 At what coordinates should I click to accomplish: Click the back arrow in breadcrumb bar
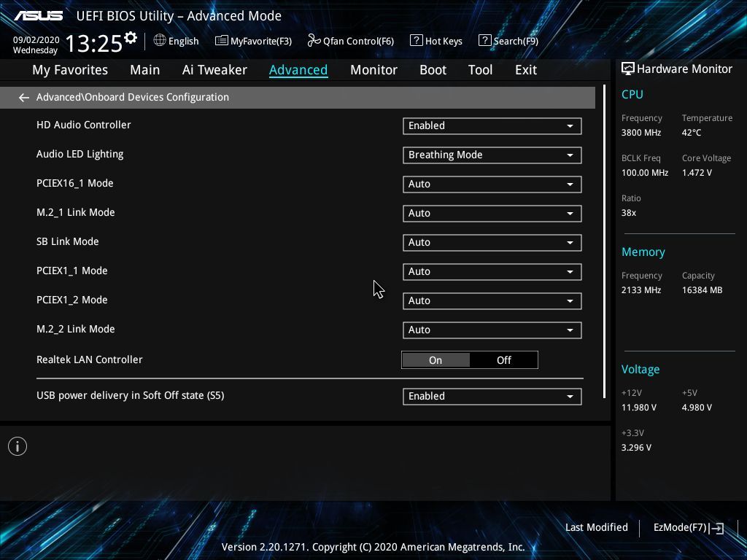pyautogui.click(x=24, y=98)
